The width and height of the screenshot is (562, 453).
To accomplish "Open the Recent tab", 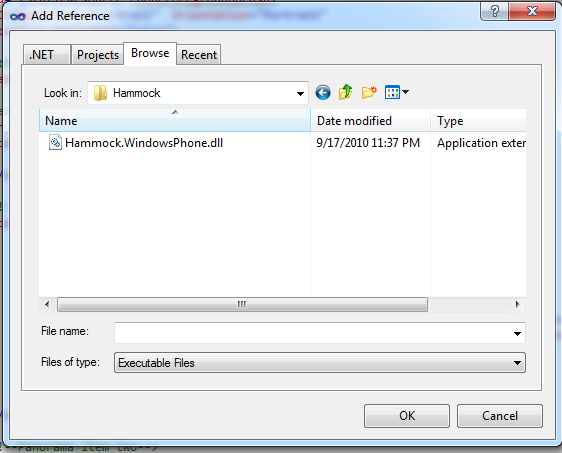I will (x=199, y=55).
